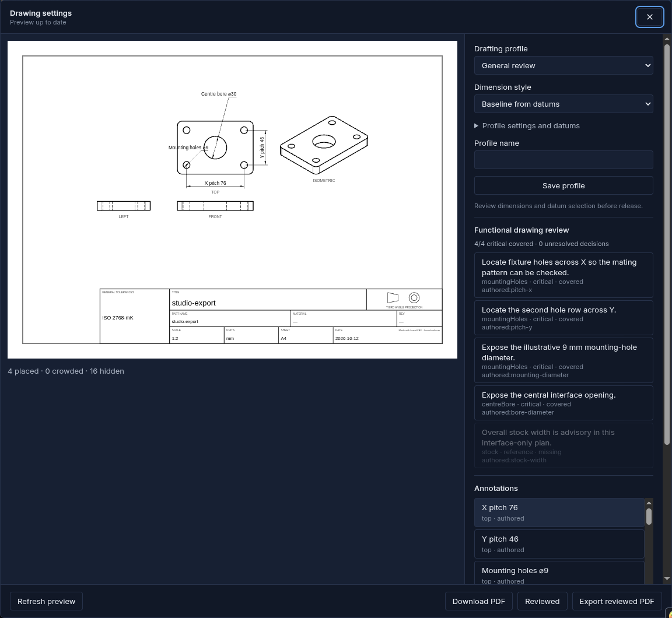The width and height of the screenshot is (672, 618).
Task: Expand Profile settings and datums
Action: [527, 125]
